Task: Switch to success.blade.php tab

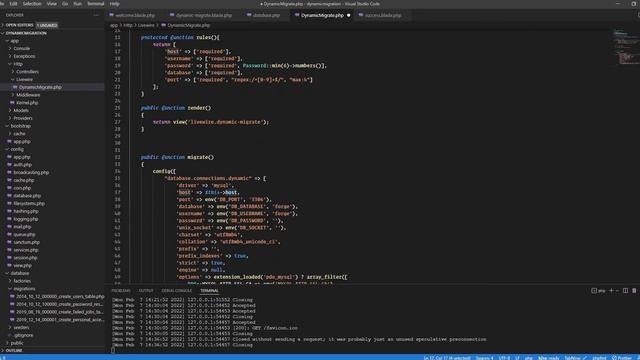Action: pos(382,16)
